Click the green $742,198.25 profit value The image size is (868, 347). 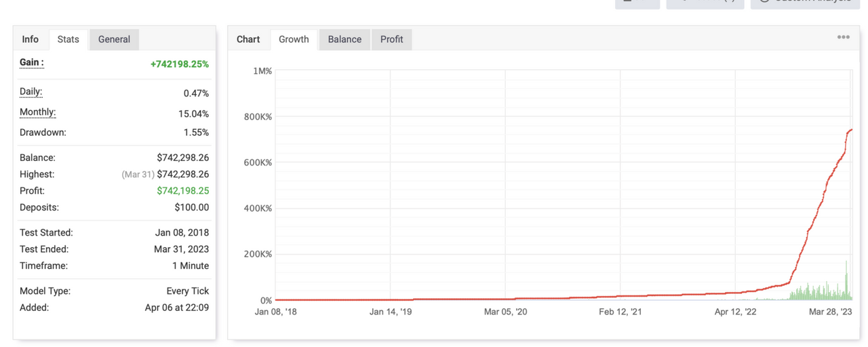182,191
